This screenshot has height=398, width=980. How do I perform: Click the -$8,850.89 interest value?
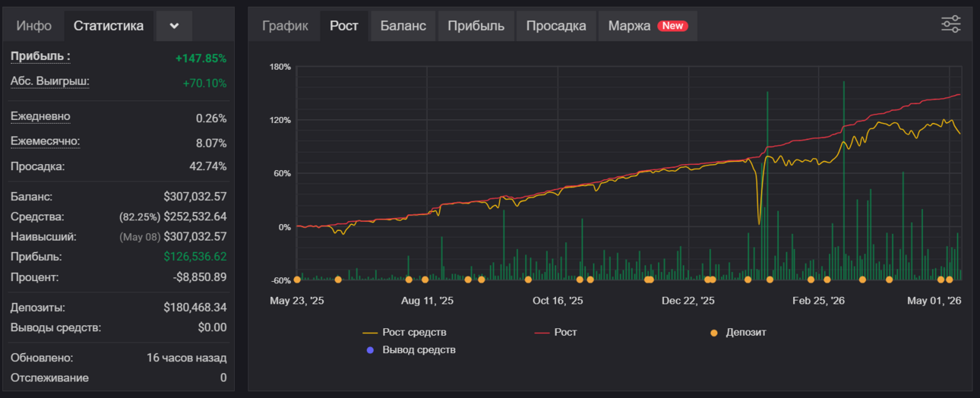tap(200, 277)
